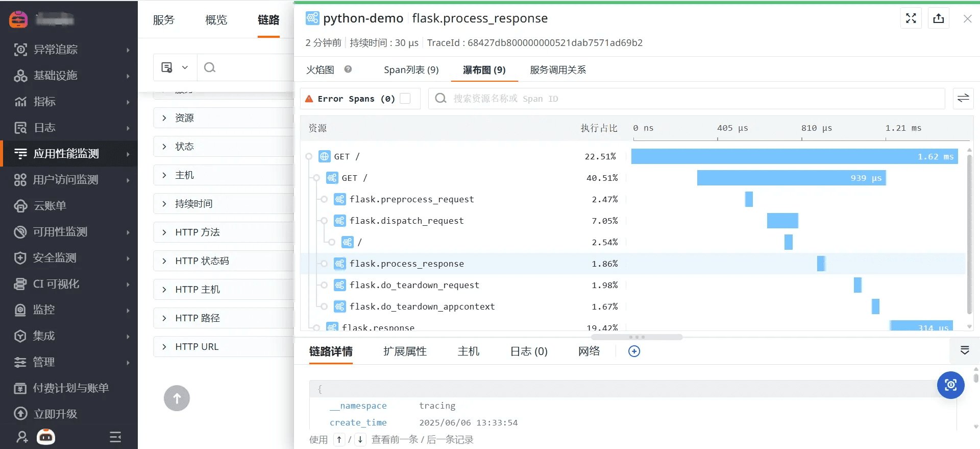Screen dimensions: 980x449
Task: Click the share export icon
Action: [x=938, y=18]
